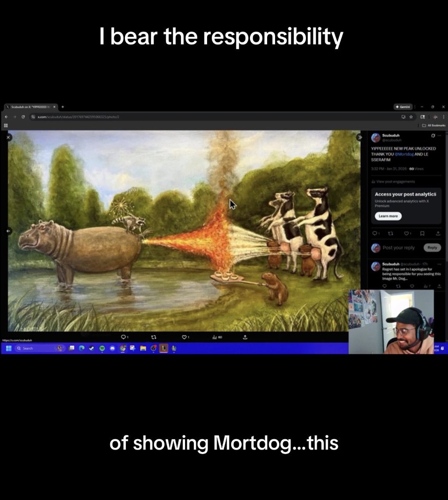
Task: Like the post with heart below photo
Action: 185,337
